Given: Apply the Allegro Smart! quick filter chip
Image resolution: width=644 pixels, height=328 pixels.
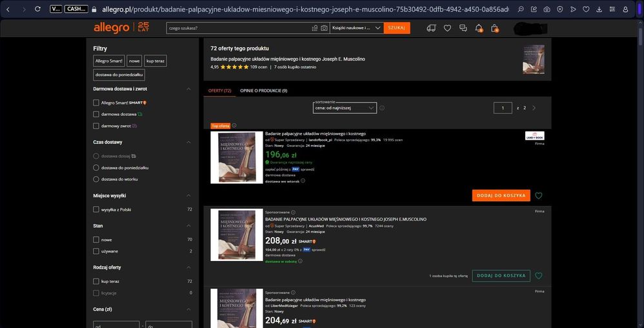Looking at the screenshot, I should [x=109, y=61].
